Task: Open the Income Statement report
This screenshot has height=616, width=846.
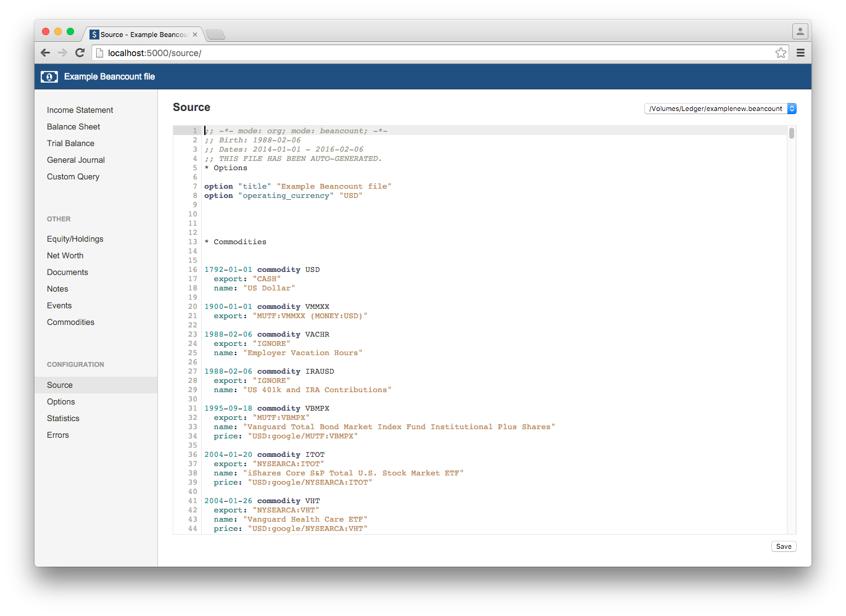Action: (x=80, y=110)
